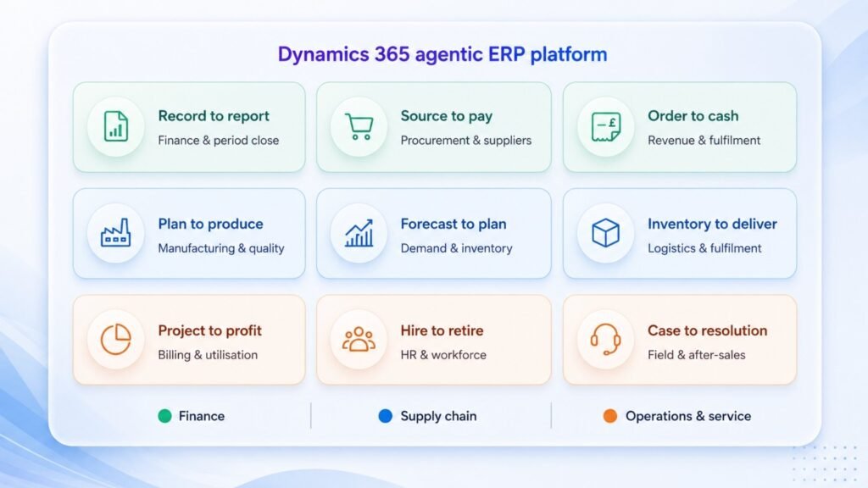The image size is (868, 488).
Task: Click the Procurement & suppliers subtitle
Action: pyautogui.click(x=465, y=141)
